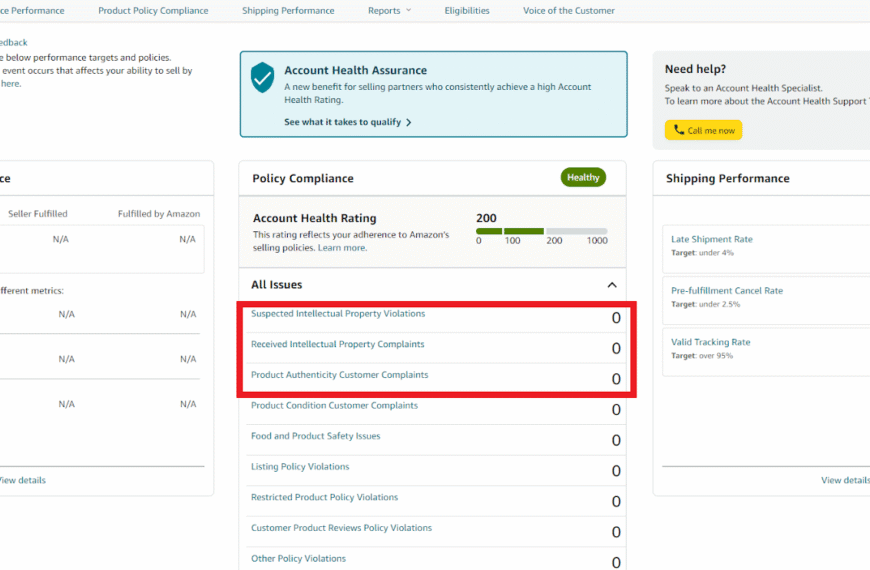Open Listing Policy Violations
Viewport: 870px width, 570px height.
[x=300, y=466]
